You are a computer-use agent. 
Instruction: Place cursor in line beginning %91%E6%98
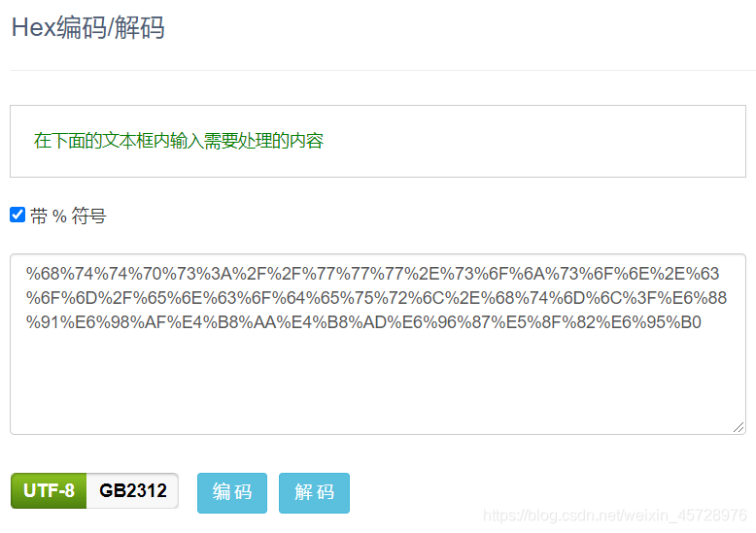coord(363,322)
